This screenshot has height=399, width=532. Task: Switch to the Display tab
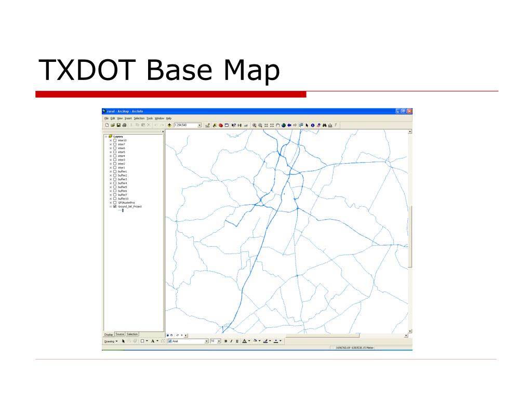[109, 335]
